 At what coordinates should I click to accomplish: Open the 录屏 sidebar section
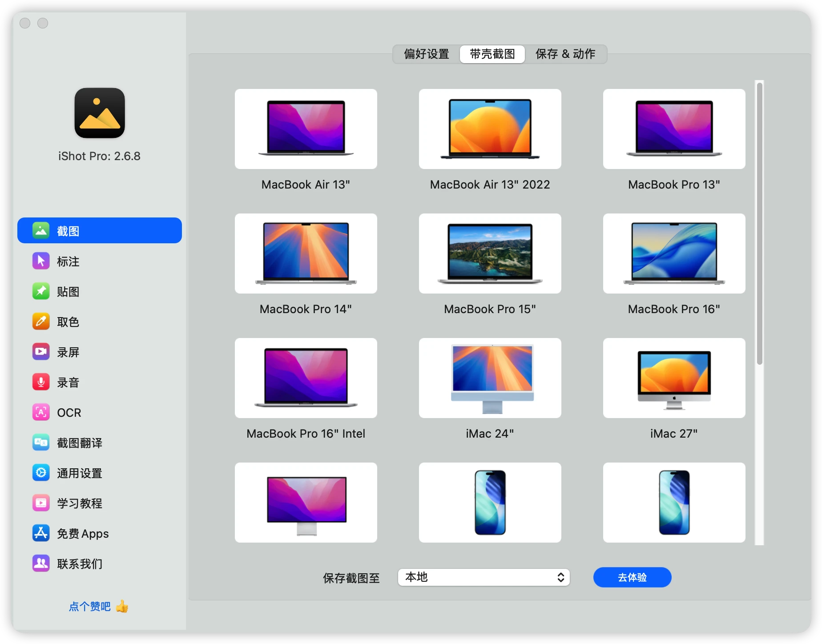[x=100, y=352]
